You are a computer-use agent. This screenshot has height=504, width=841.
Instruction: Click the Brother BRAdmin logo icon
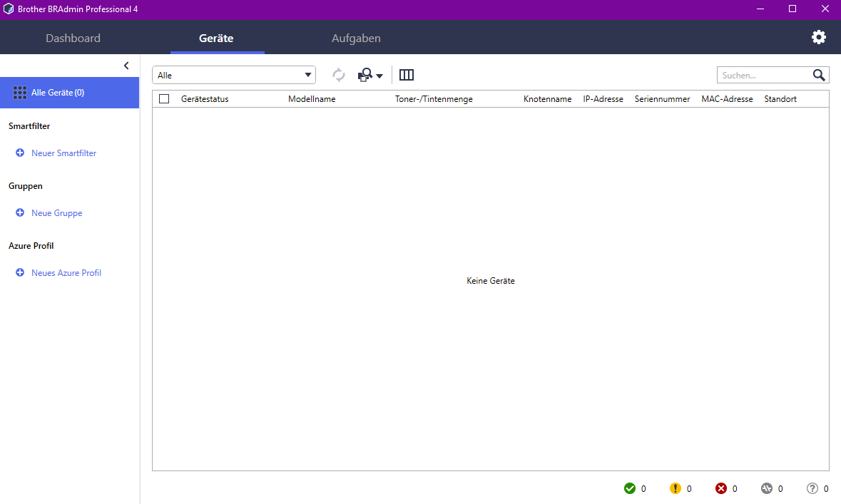pyautogui.click(x=9, y=9)
